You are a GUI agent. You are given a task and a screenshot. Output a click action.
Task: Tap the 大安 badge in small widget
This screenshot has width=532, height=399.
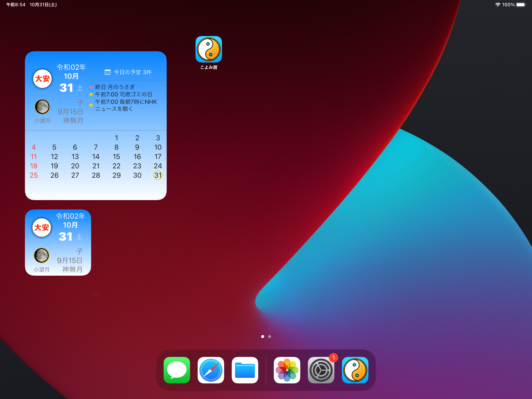coord(42,227)
